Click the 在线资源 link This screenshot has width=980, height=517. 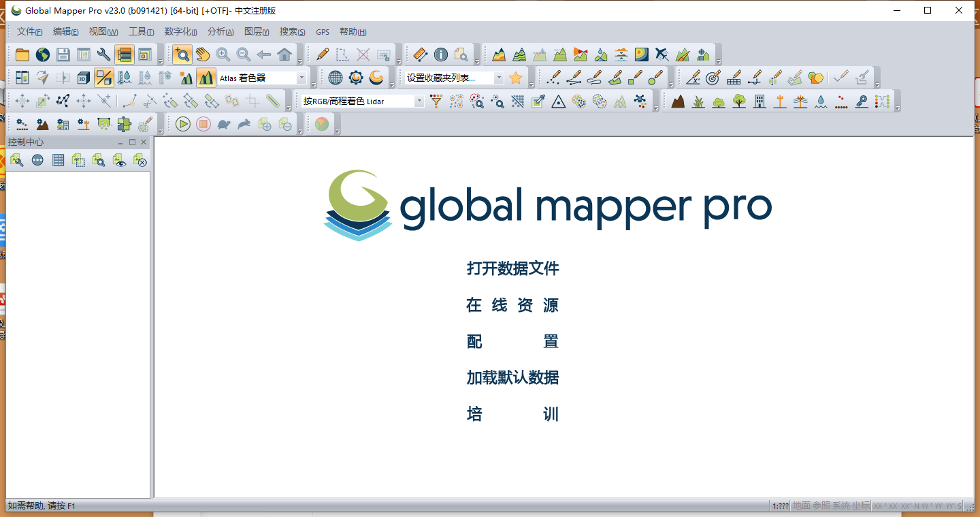coord(513,305)
